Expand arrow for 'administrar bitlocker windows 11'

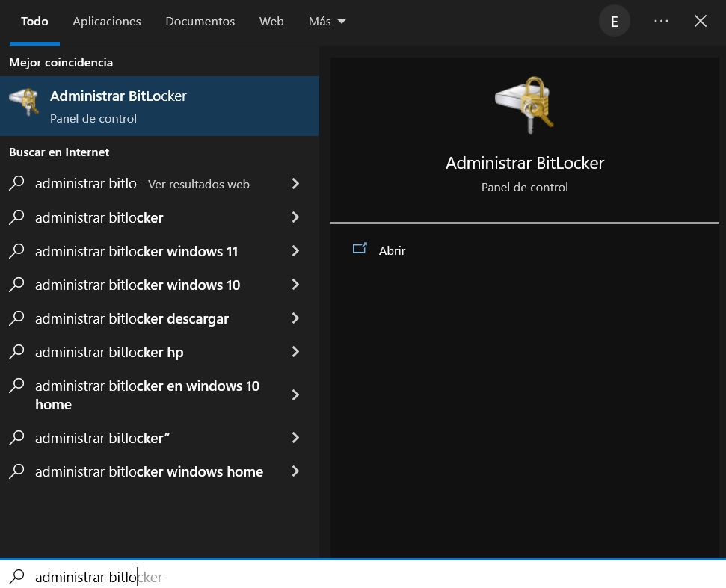[x=295, y=251]
